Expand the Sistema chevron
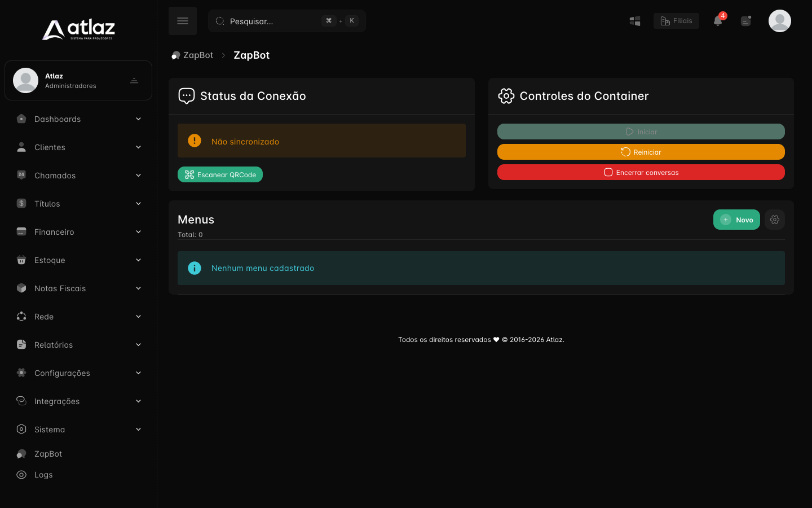The height and width of the screenshot is (508, 812). [x=138, y=430]
